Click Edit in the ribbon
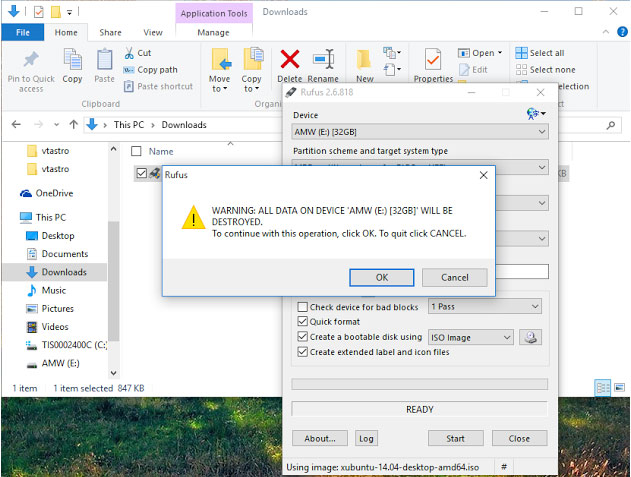631x477 pixels. point(474,70)
